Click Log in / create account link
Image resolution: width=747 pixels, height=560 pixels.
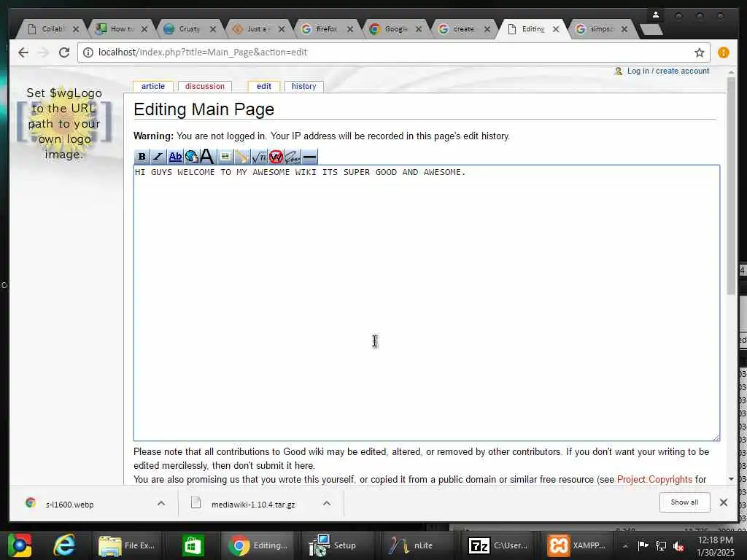tap(668, 71)
